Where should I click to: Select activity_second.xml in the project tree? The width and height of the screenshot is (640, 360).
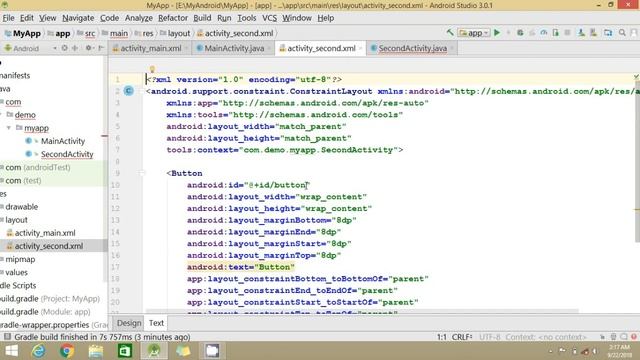pos(49,246)
